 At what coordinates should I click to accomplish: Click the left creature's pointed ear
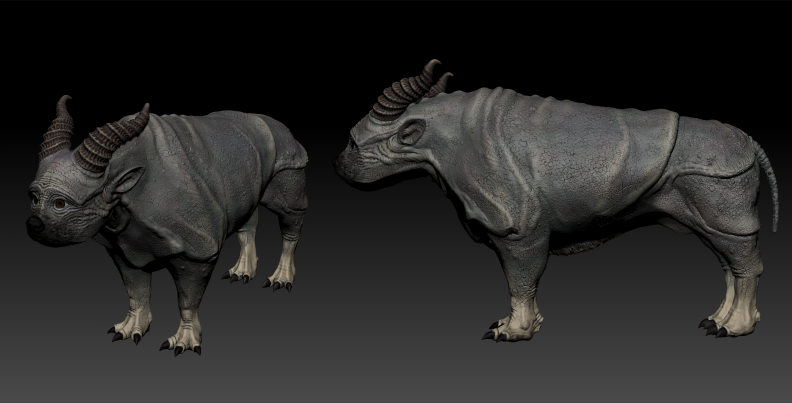pyautogui.click(x=124, y=182)
